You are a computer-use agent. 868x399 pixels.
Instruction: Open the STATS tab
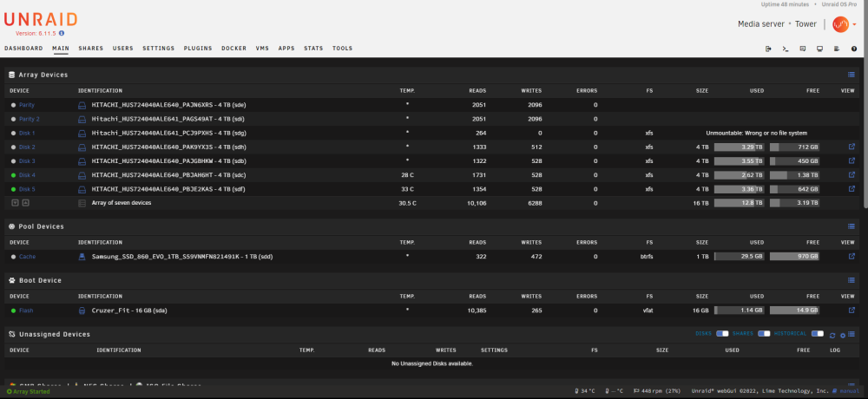314,49
